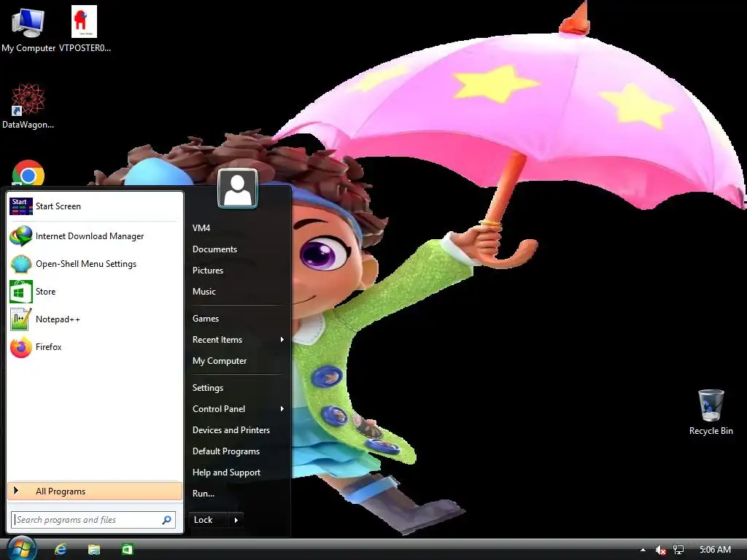Launch Notepad++ from its icon

click(21, 319)
